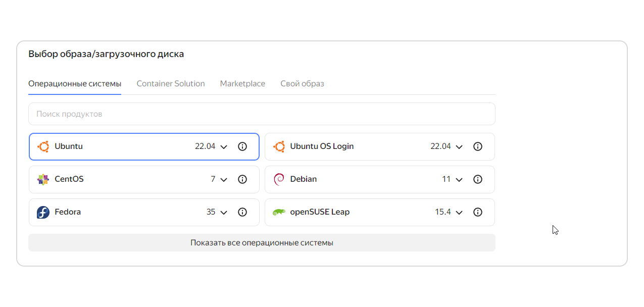Click the info icon on the Ubuntu card
Image resolution: width=644 pixels, height=307 pixels.
point(242,146)
